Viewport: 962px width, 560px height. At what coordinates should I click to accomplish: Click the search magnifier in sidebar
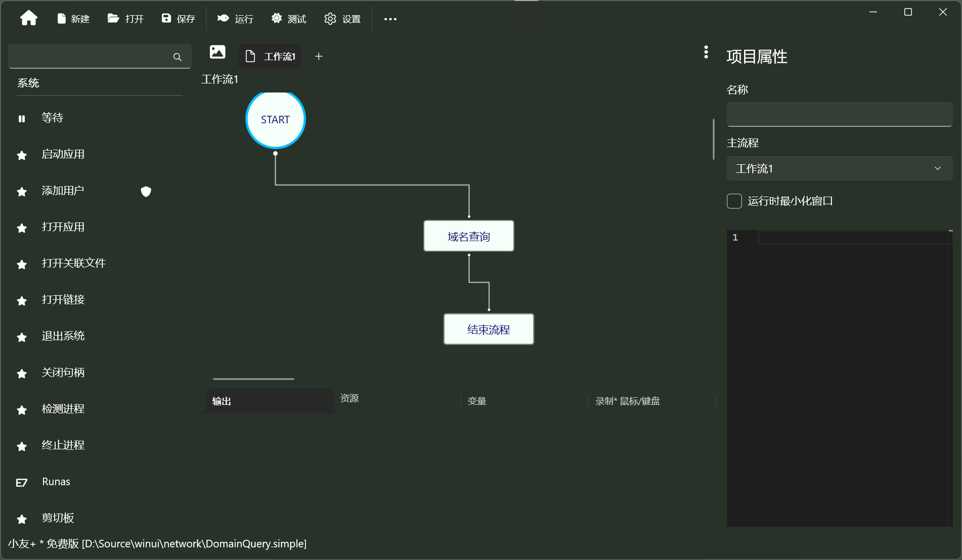[177, 57]
